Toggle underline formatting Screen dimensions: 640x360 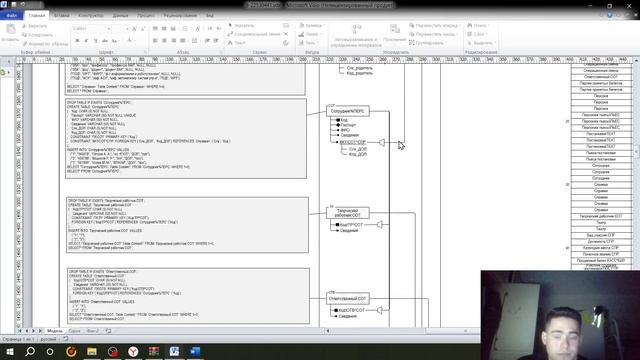(x=96, y=41)
